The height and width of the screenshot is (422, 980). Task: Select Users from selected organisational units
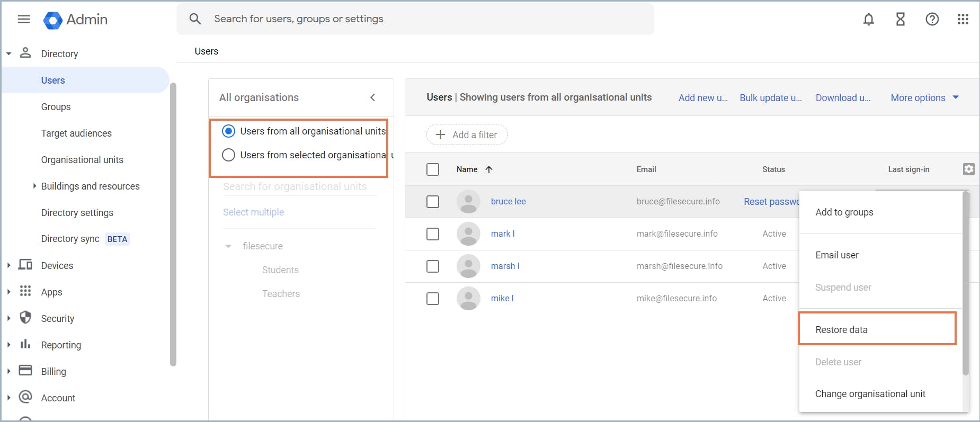(228, 155)
